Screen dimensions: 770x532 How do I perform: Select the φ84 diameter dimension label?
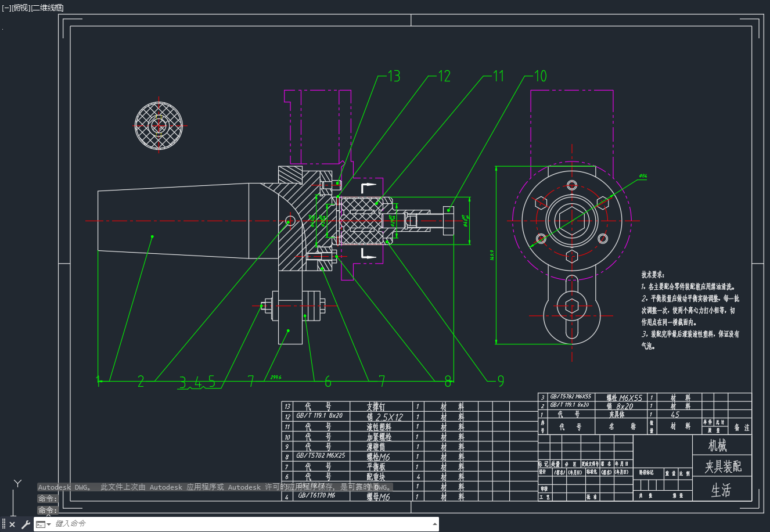click(643, 175)
